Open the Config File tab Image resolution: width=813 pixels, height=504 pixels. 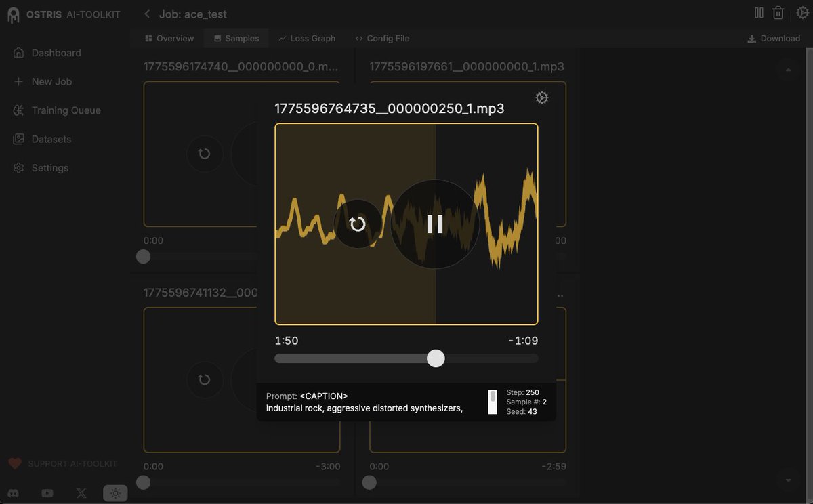pyautogui.click(x=382, y=39)
